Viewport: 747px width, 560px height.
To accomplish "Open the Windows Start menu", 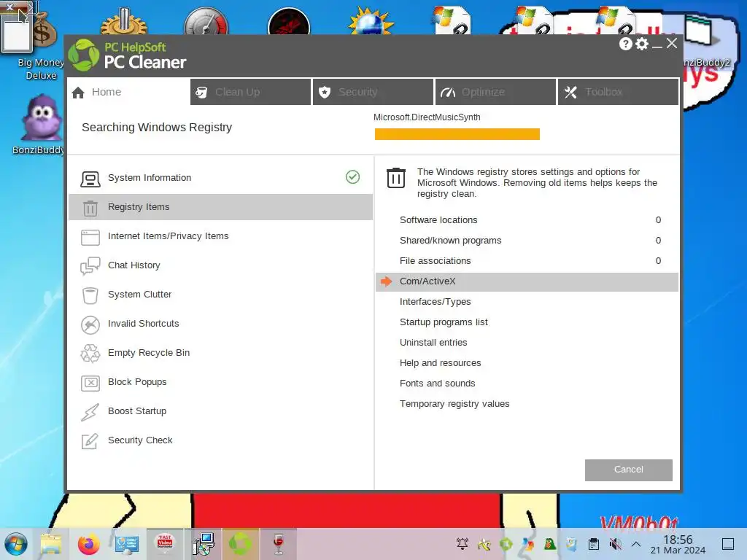I will point(16,544).
